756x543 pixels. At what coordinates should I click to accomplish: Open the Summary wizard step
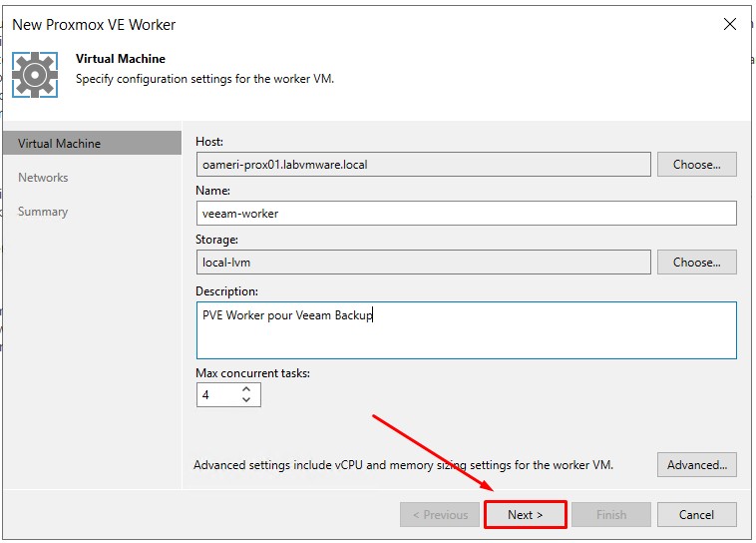(x=43, y=212)
